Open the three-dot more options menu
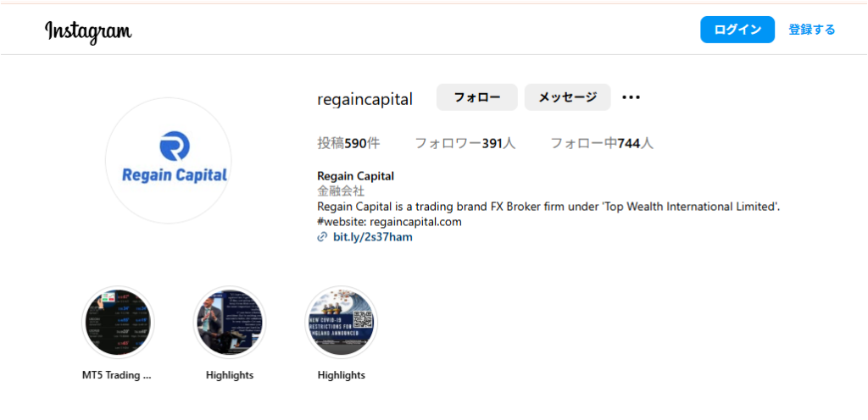Image resolution: width=868 pixels, height=420 pixels. point(631,98)
